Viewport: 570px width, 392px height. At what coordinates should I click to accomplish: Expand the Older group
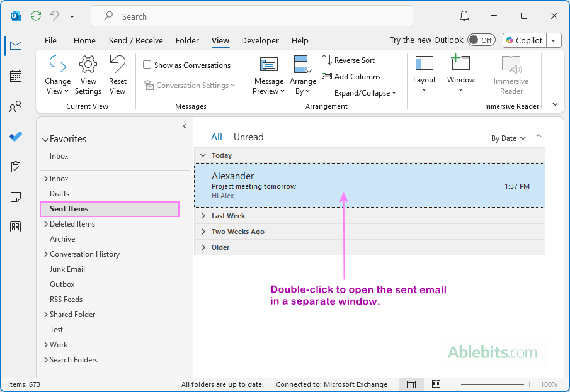(203, 247)
